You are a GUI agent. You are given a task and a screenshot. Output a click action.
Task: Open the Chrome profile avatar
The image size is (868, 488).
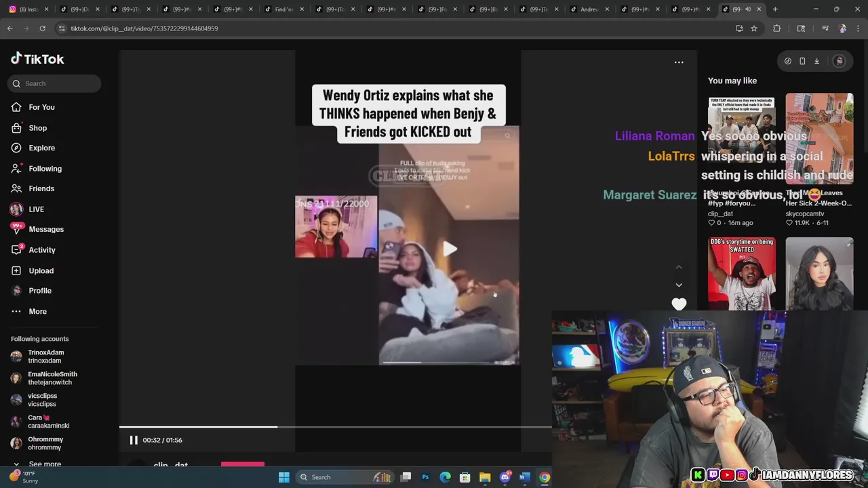click(842, 28)
